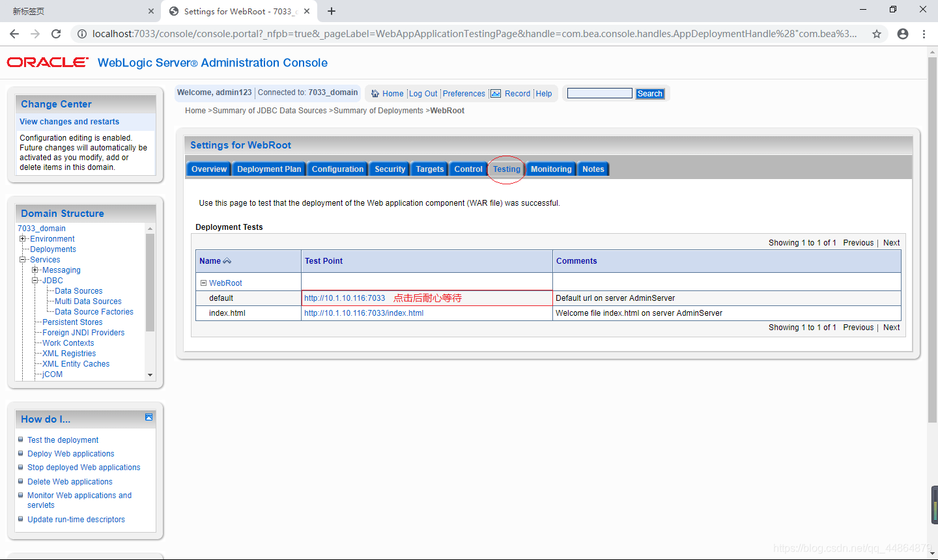Select XML Registries in the tree
This screenshot has height=560, width=938.
tap(69, 354)
